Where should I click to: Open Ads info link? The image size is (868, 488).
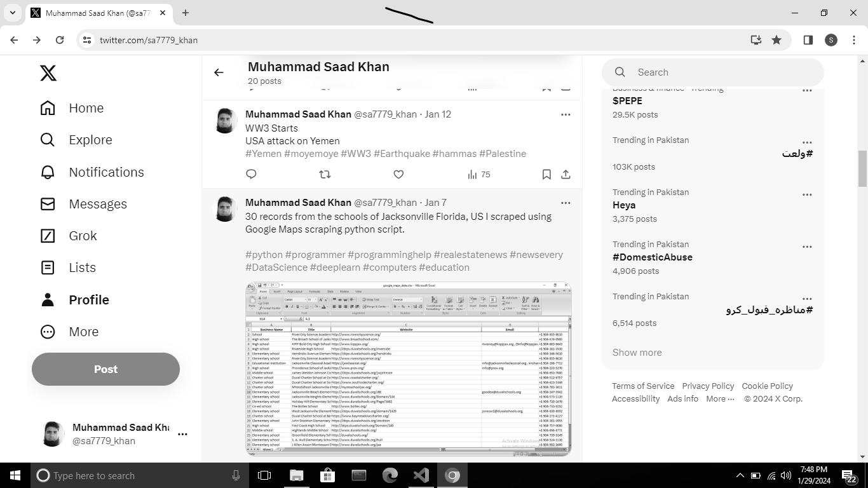(682, 399)
